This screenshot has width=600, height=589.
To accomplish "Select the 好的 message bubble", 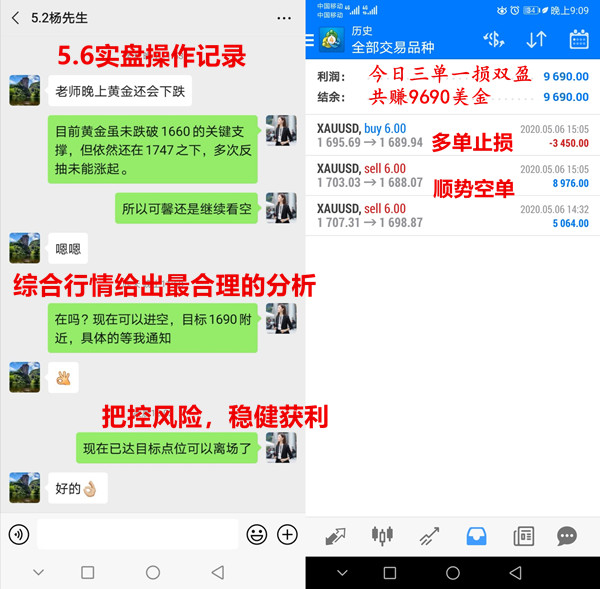I will pos(78,488).
